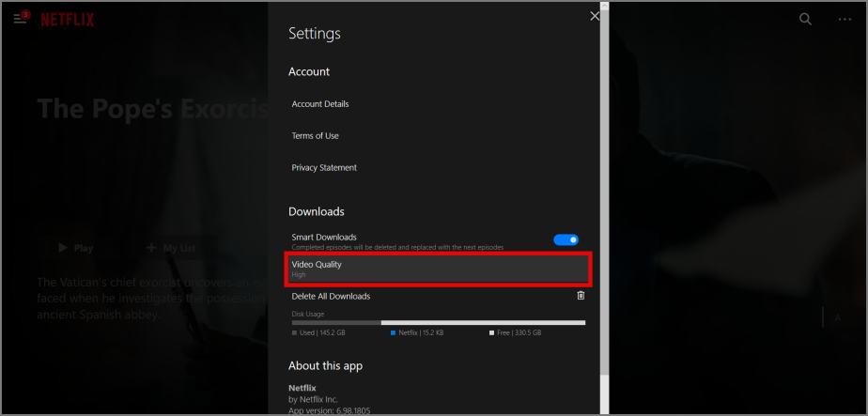
Task: Click the trash icon for Delete All Downloads
Action: tap(581, 296)
